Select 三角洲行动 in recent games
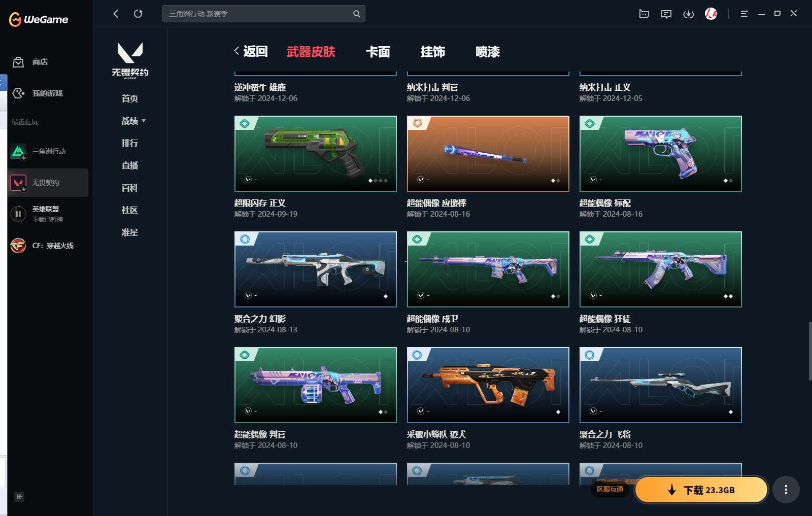Image resolution: width=812 pixels, height=516 pixels. coord(48,151)
